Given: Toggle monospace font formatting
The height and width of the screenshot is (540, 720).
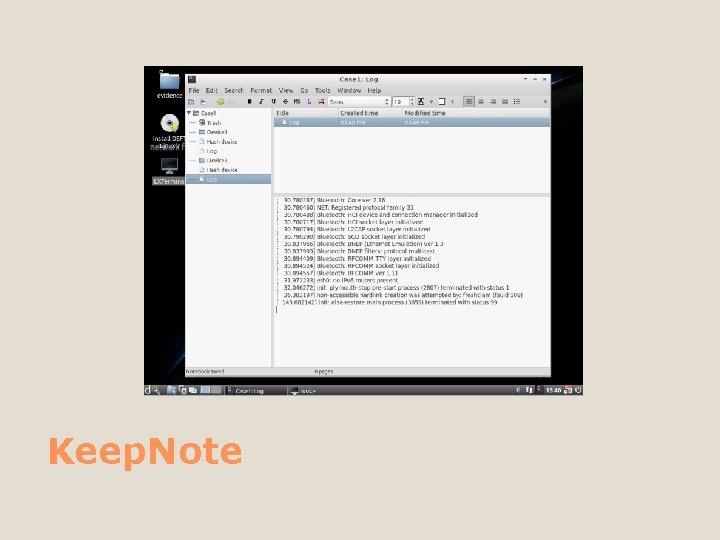Looking at the screenshot, I should coord(297,101).
